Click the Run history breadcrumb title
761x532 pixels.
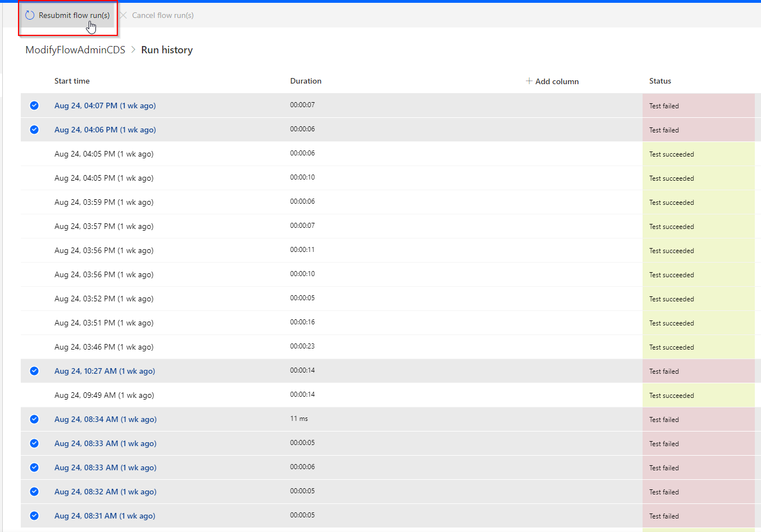point(167,50)
